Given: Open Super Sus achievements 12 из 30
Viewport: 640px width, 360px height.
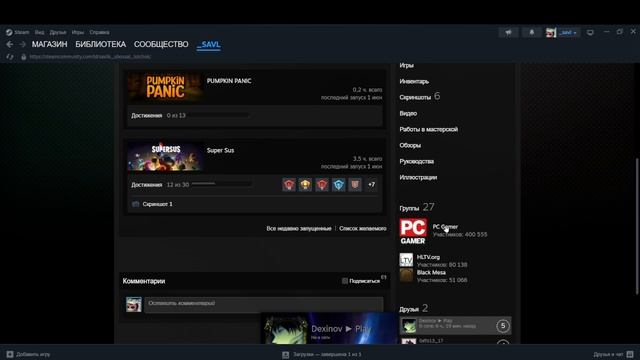Looking at the screenshot, I should pos(160,185).
